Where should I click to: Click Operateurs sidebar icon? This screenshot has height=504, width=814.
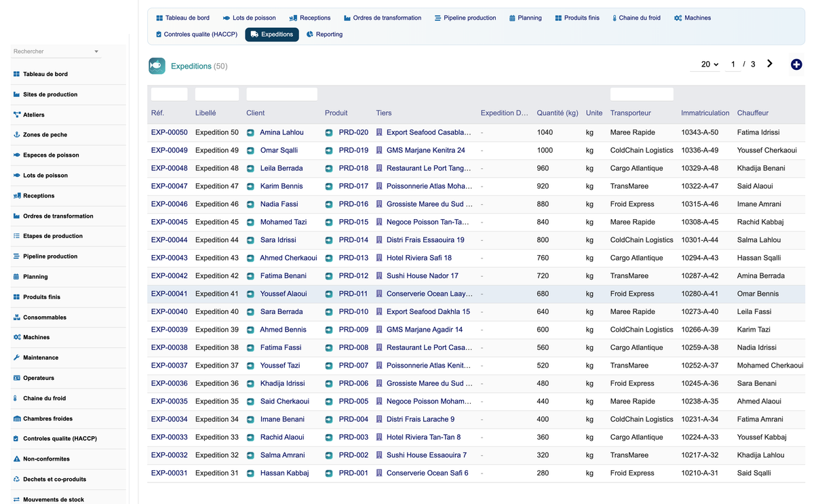17,378
